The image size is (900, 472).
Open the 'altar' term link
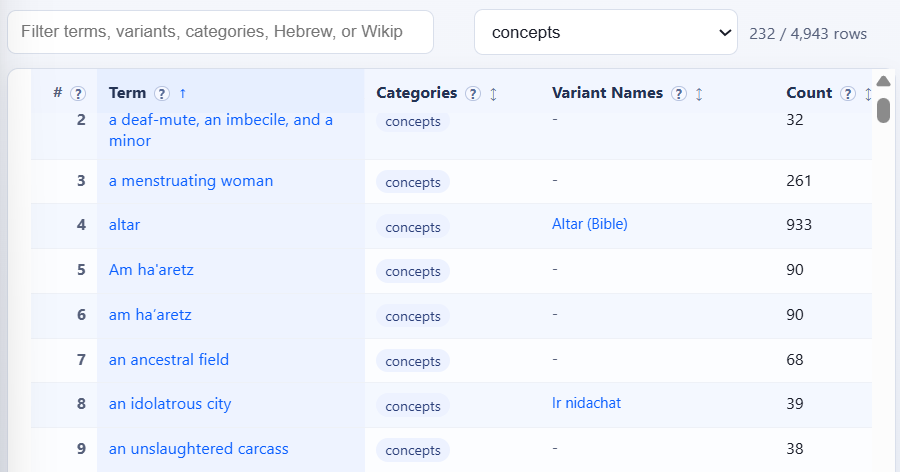124,225
